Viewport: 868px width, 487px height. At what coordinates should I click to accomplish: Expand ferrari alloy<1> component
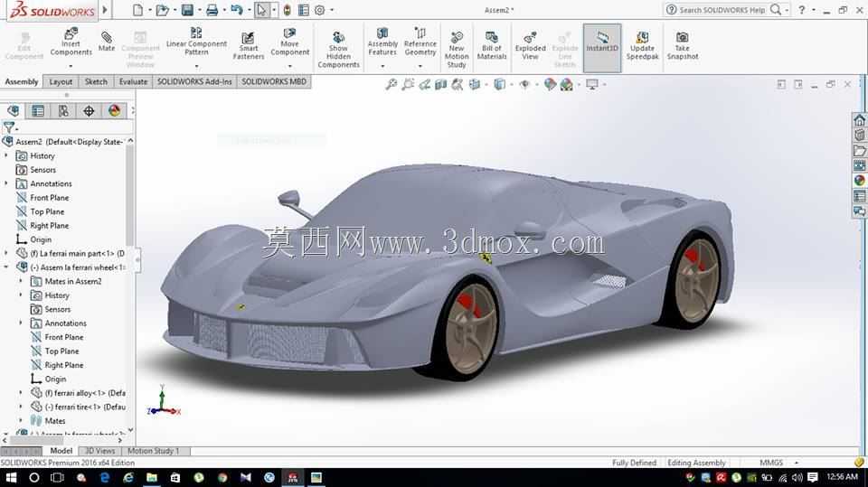(x=21, y=393)
